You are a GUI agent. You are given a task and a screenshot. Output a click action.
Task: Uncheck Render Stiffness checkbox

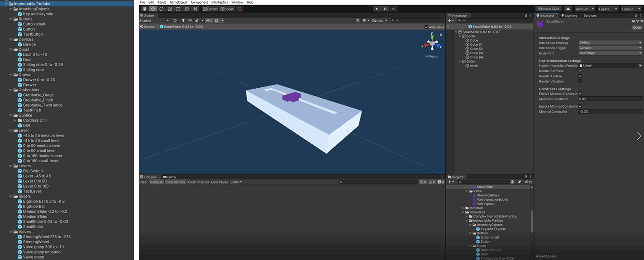(580, 71)
